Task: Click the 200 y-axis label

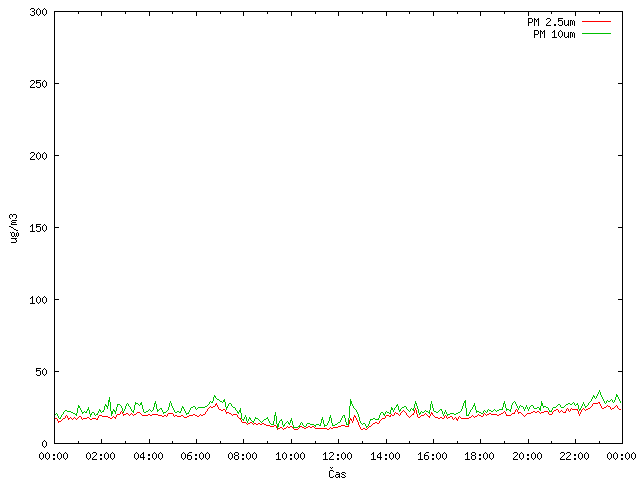Action: click(38, 156)
